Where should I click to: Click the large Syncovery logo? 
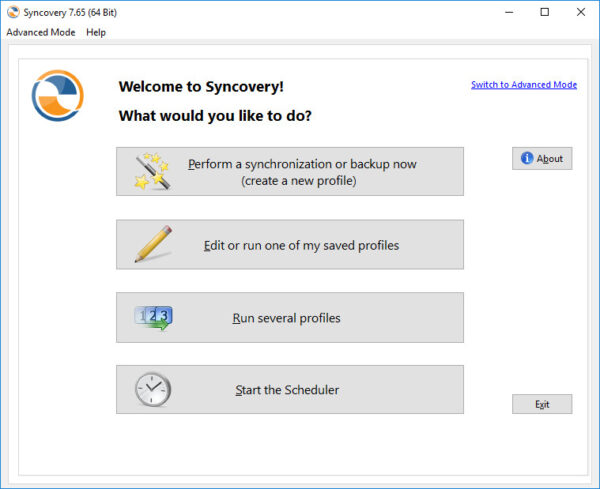pyautogui.click(x=57, y=95)
